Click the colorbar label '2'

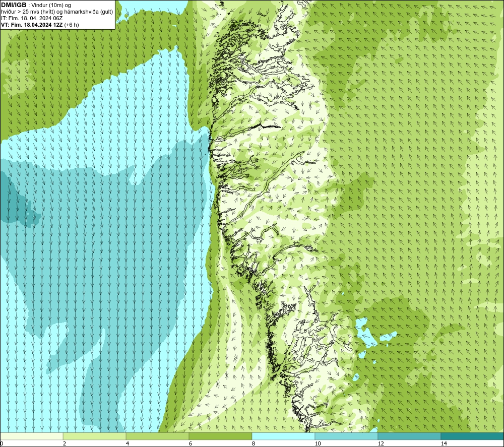(65, 443)
